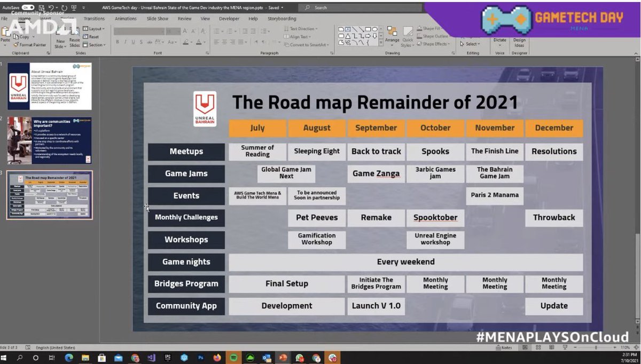641x364 pixels.
Task: Expand the Section dropdown
Action: 95,45
